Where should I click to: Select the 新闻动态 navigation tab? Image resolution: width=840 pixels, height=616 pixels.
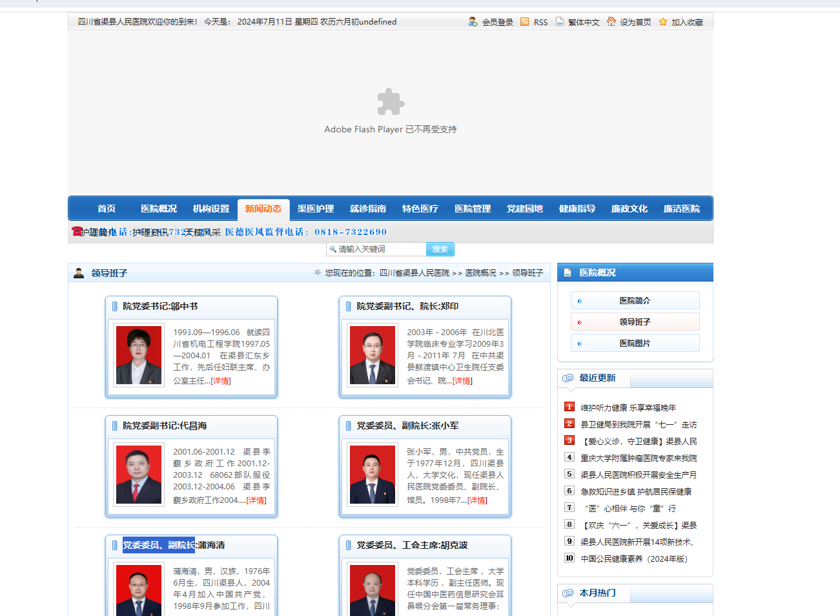tap(263, 209)
